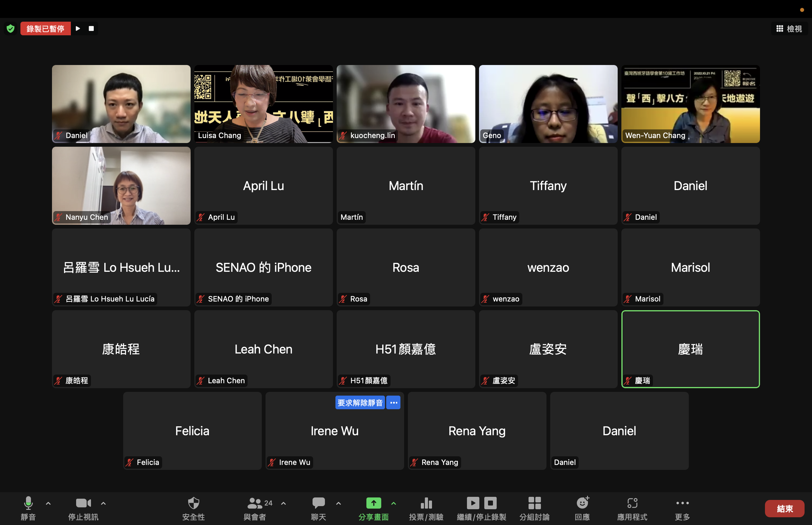Expand share options arrow beside 分享畫面

pyautogui.click(x=394, y=503)
